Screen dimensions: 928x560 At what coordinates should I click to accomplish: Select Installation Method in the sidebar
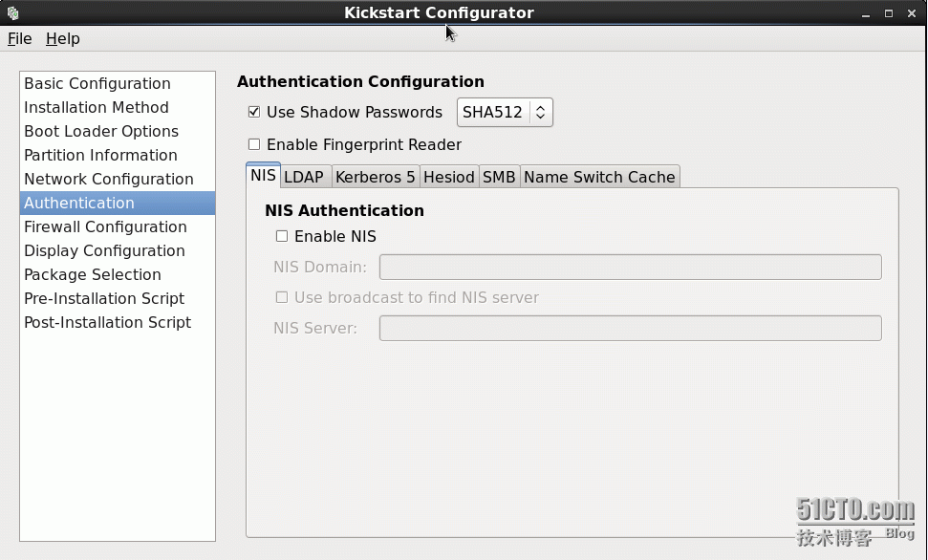(x=118, y=107)
